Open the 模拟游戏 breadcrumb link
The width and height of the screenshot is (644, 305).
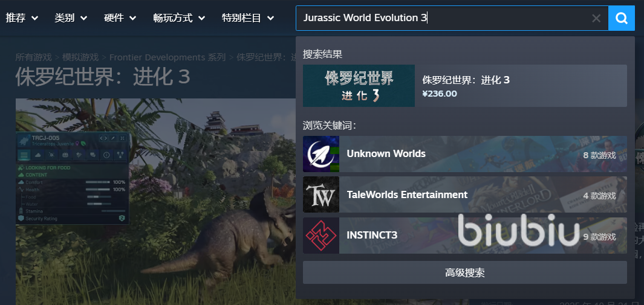[80, 57]
